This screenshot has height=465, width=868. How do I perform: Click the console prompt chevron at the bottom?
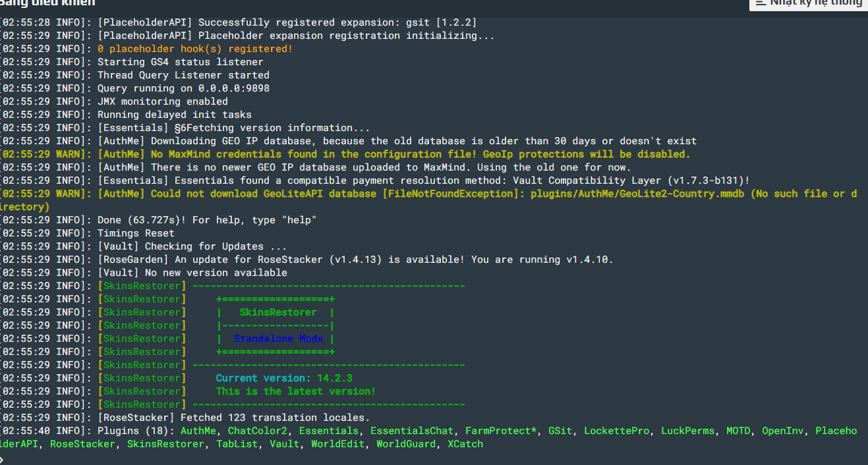3,459
